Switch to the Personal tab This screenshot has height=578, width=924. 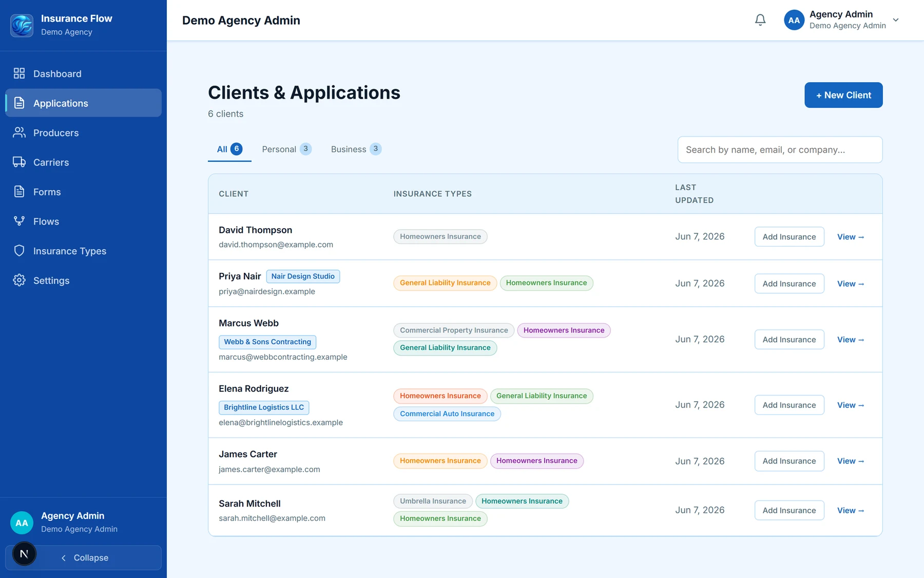click(x=286, y=149)
